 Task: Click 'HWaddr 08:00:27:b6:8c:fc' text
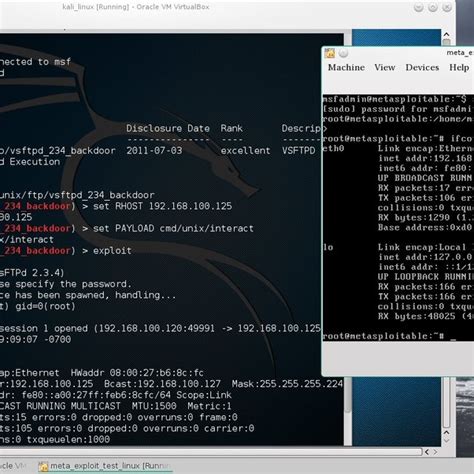click(x=137, y=373)
